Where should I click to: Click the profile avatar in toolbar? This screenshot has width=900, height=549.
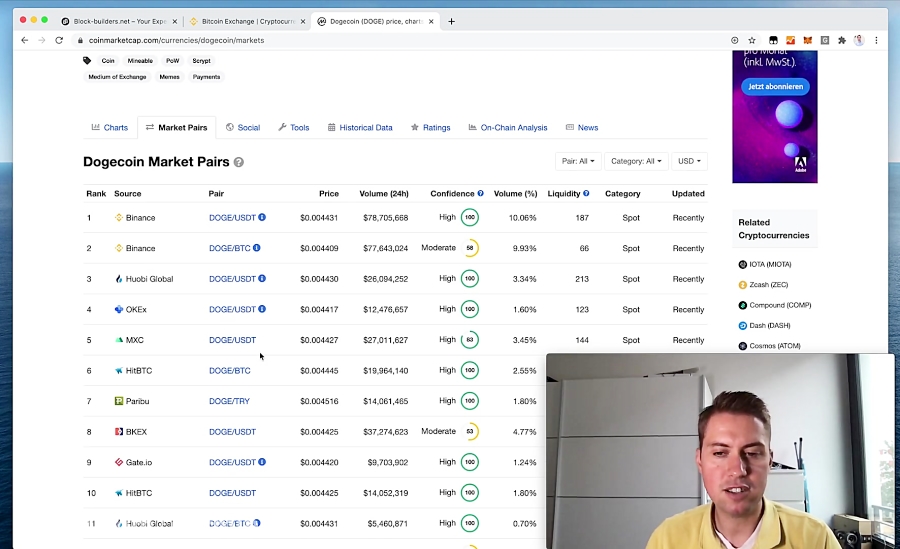click(859, 40)
